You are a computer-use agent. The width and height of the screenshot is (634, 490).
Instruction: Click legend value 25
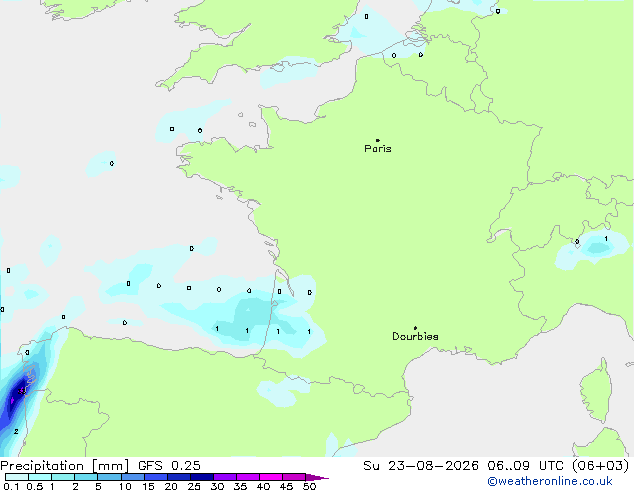194,486
